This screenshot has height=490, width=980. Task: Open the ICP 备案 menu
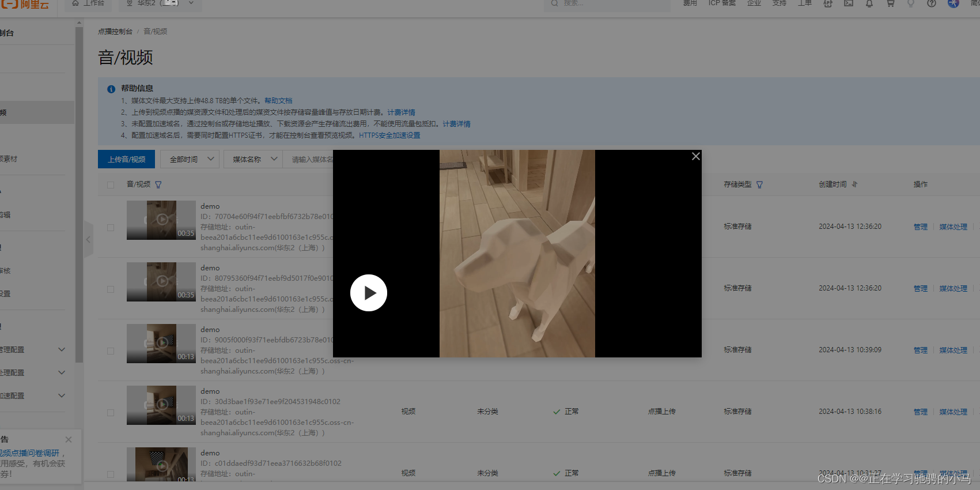[x=722, y=3]
